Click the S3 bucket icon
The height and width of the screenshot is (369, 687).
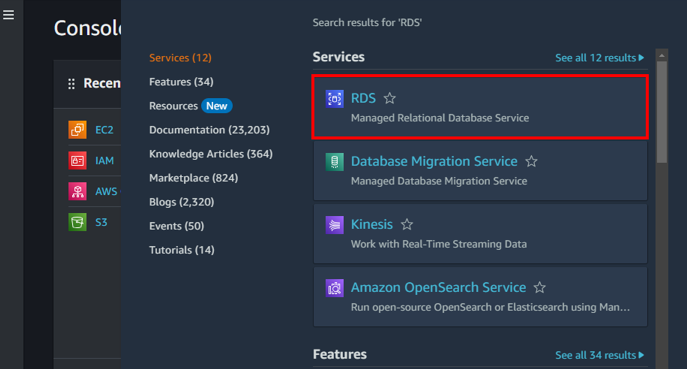click(x=78, y=222)
